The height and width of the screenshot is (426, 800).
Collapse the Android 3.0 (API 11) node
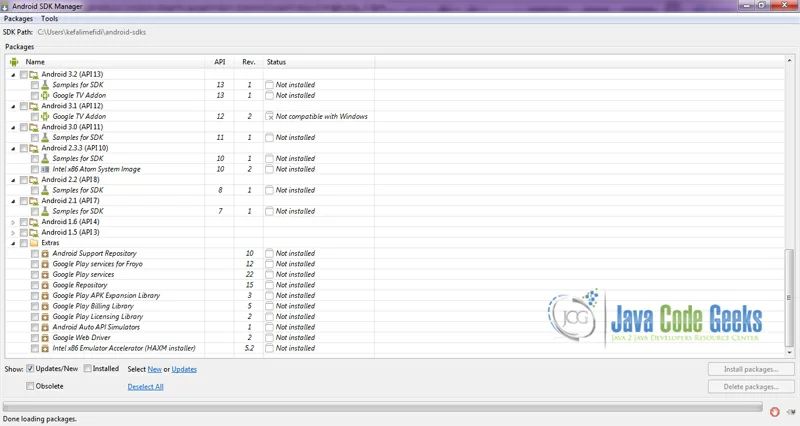[13, 127]
